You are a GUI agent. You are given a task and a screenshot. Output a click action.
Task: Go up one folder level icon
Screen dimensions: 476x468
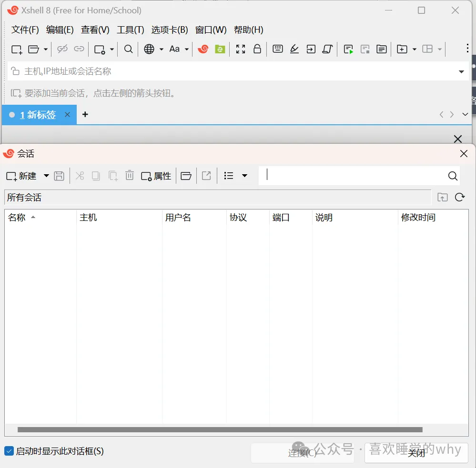point(443,198)
